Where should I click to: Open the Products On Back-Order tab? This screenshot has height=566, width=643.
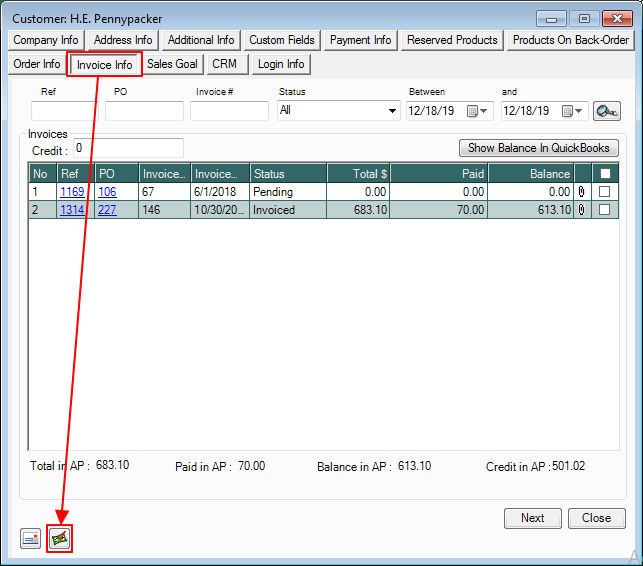pos(570,40)
